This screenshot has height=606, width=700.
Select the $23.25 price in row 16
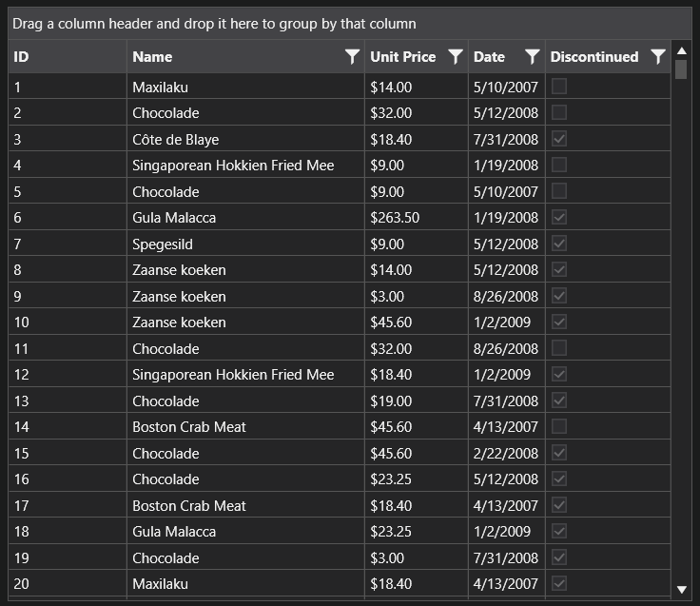click(416, 479)
